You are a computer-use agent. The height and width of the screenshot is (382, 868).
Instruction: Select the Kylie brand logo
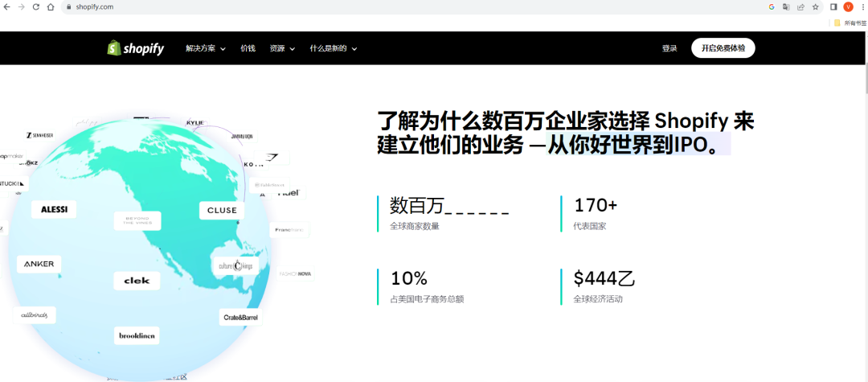(x=195, y=123)
